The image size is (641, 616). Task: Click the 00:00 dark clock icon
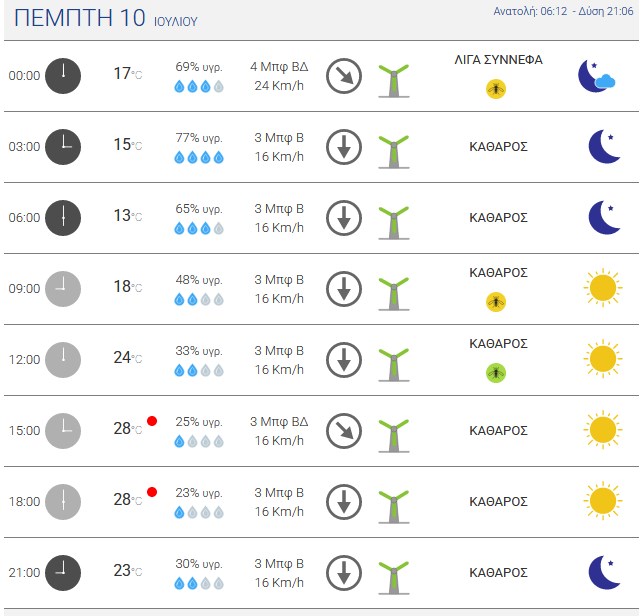[63, 76]
